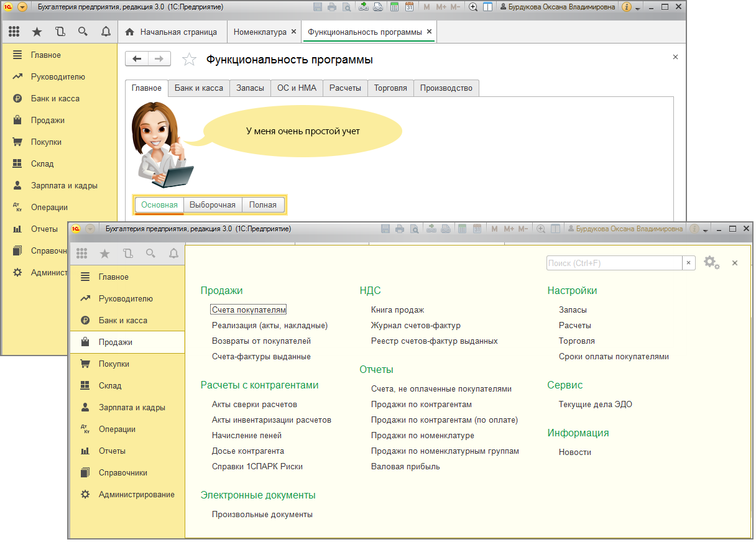
Task: Click print icon in back window title bar
Action: pos(332,7)
